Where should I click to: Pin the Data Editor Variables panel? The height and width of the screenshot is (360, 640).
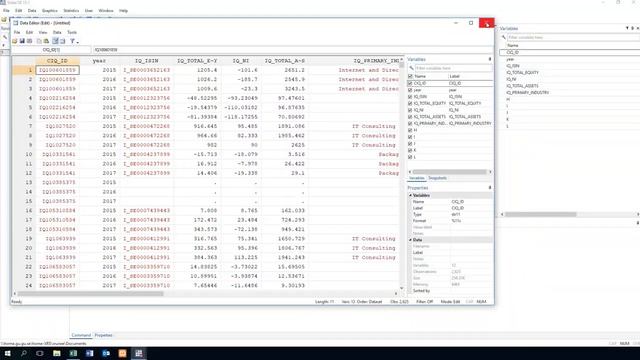pyautogui.click(x=490, y=60)
